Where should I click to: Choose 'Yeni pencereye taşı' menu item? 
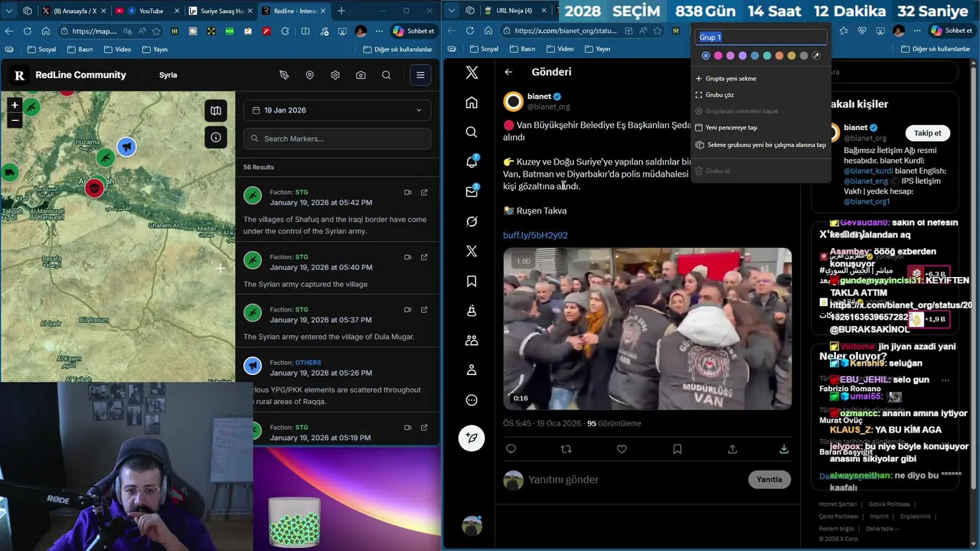click(x=760, y=128)
